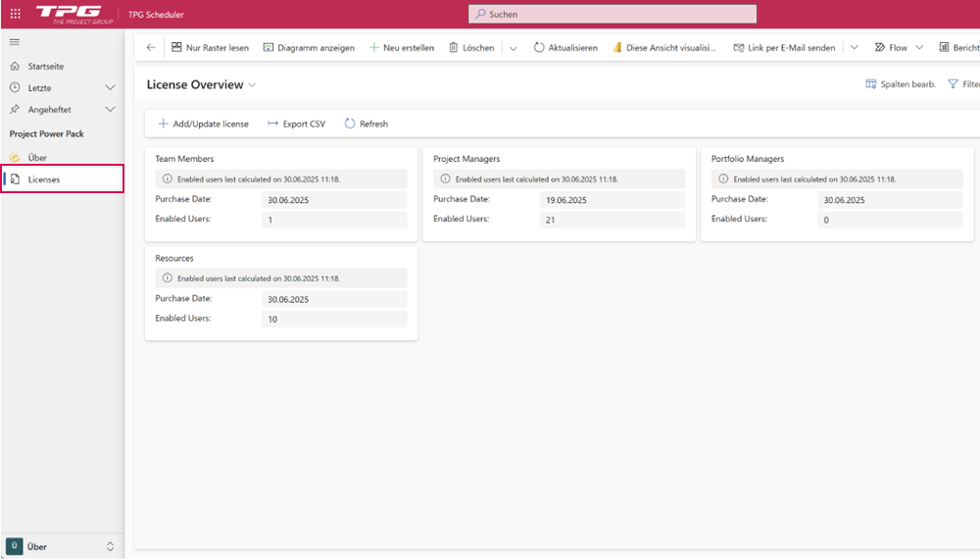Click Löschen button
Viewport: 980px width, 560px height.
(471, 47)
